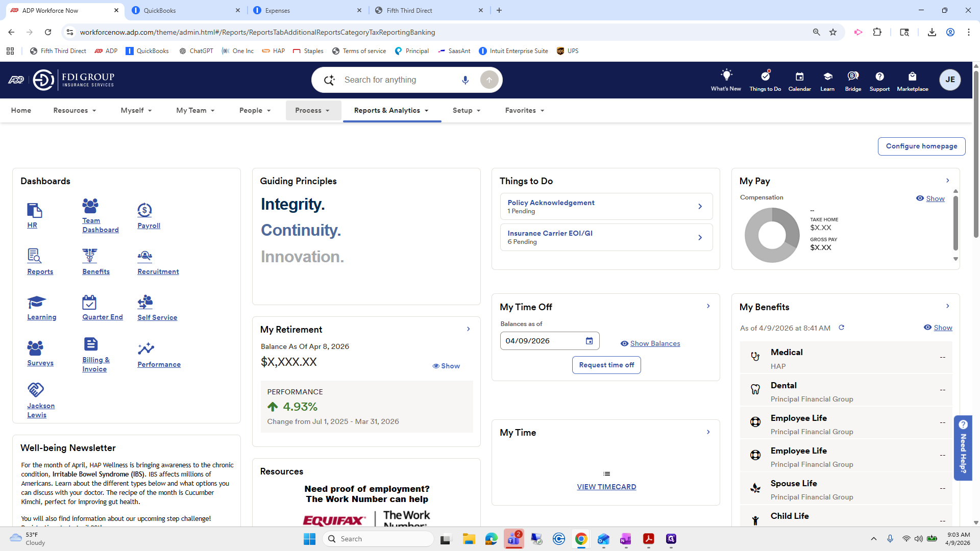Open Microsoft Teams from the taskbar
Viewport: 980px width, 551px height.
click(x=513, y=539)
